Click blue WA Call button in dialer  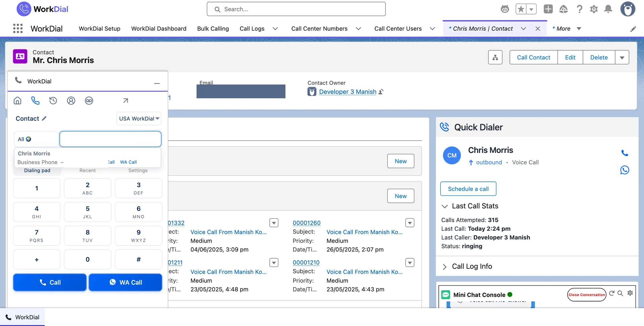(125, 282)
